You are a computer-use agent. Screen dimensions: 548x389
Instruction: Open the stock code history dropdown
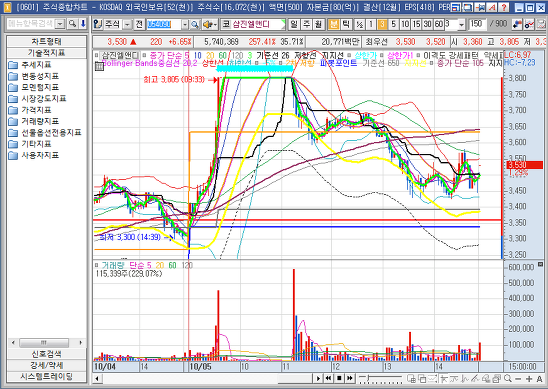coord(185,24)
